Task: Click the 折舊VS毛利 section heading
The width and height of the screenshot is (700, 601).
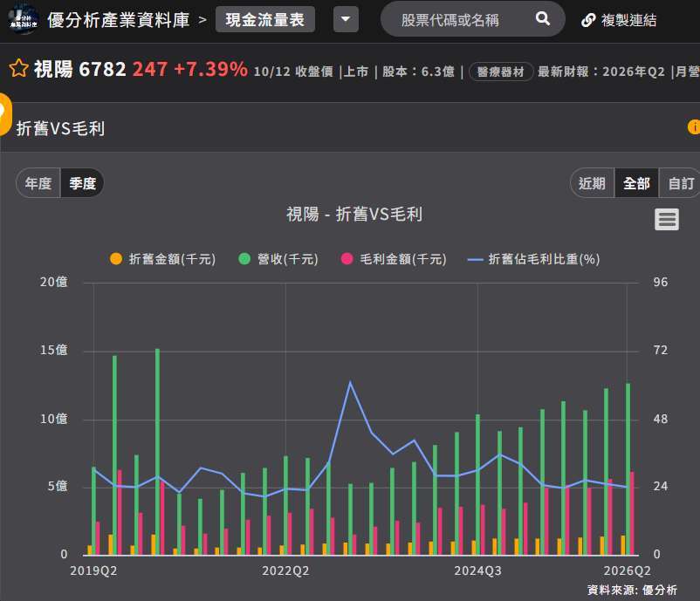Action: pyautogui.click(x=60, y=128)
